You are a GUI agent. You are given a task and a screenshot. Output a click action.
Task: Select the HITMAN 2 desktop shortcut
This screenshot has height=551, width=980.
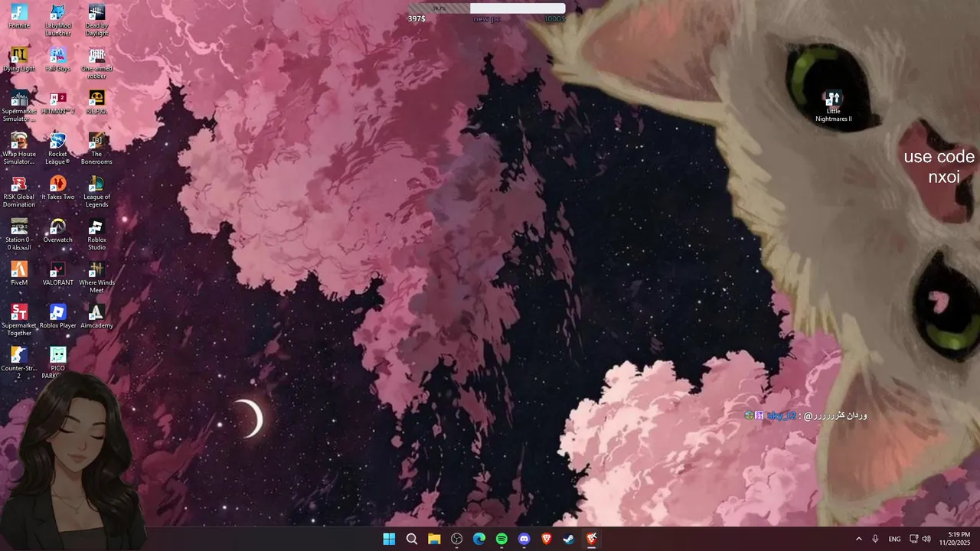click(x=57, y=102)
